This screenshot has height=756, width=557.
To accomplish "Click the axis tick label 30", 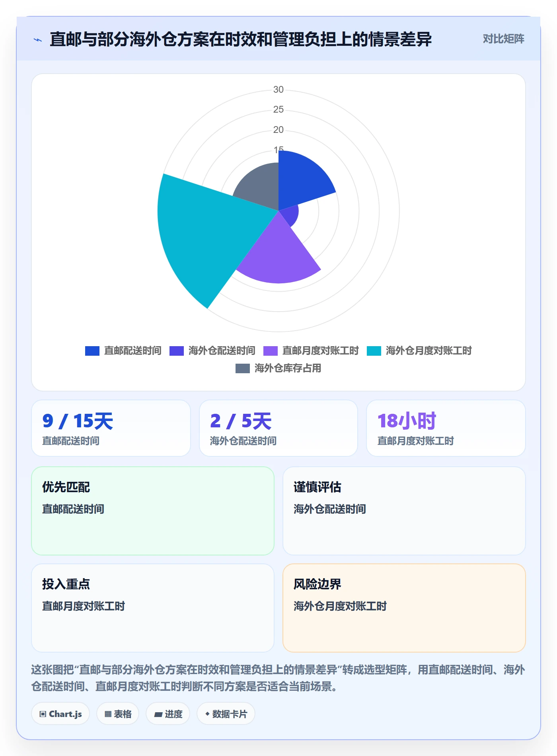I will point(278,90).
